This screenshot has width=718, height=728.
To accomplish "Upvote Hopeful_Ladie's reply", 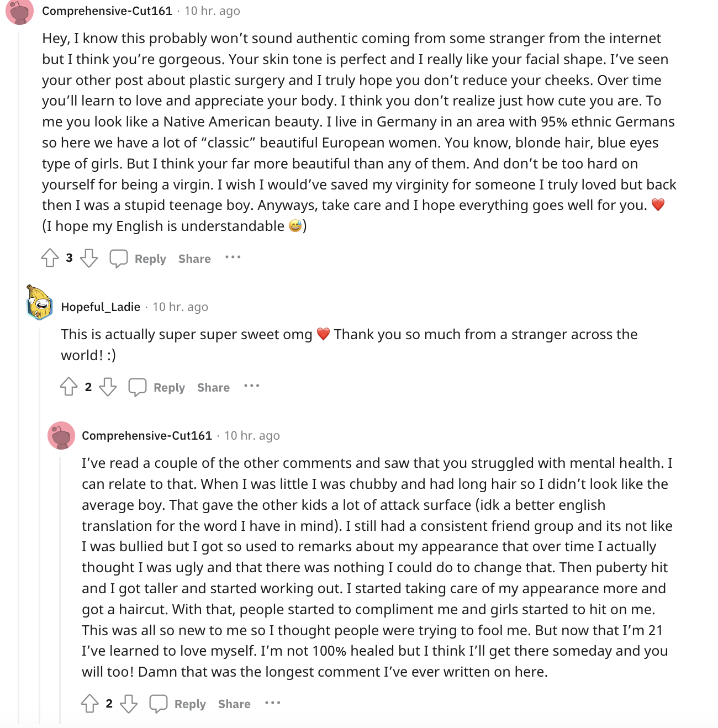I will click(69, 387).
